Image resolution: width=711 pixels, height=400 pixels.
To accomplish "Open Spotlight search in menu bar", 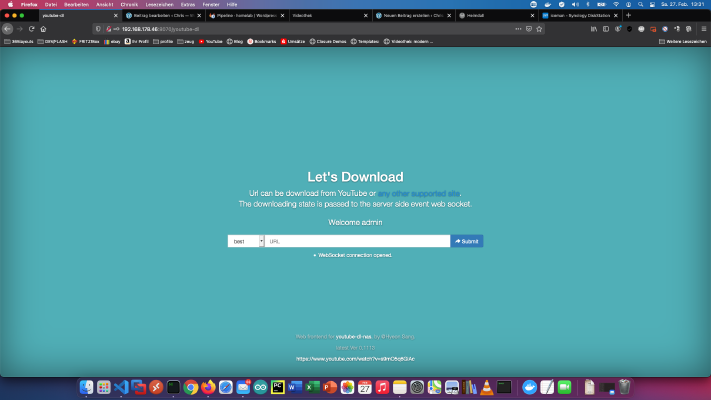I will point(640,5).
